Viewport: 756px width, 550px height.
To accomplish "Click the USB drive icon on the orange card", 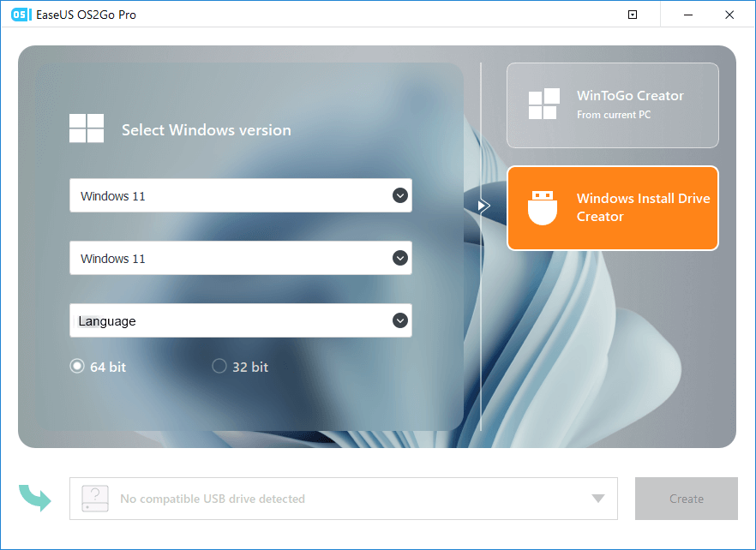I will pos(543,207).
